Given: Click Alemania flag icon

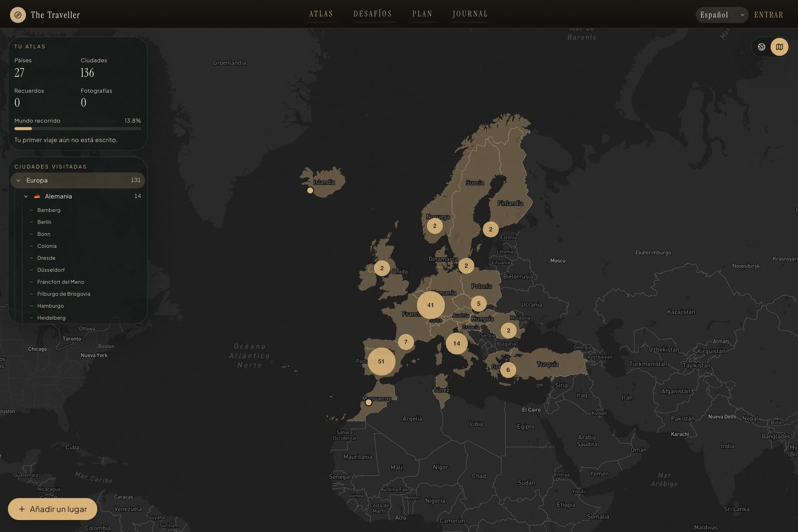Looking at the screenshot, I should pyautogui.click(x=37, y=196).
